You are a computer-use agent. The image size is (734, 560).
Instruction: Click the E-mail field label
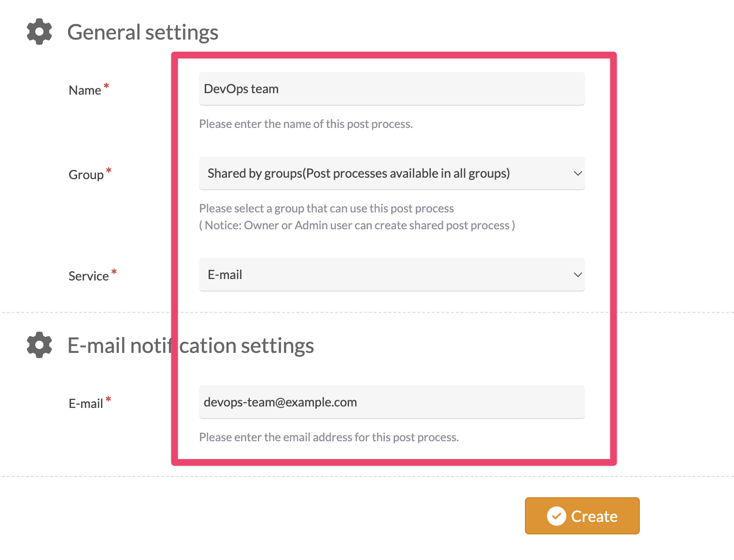(x=86, y=404)
